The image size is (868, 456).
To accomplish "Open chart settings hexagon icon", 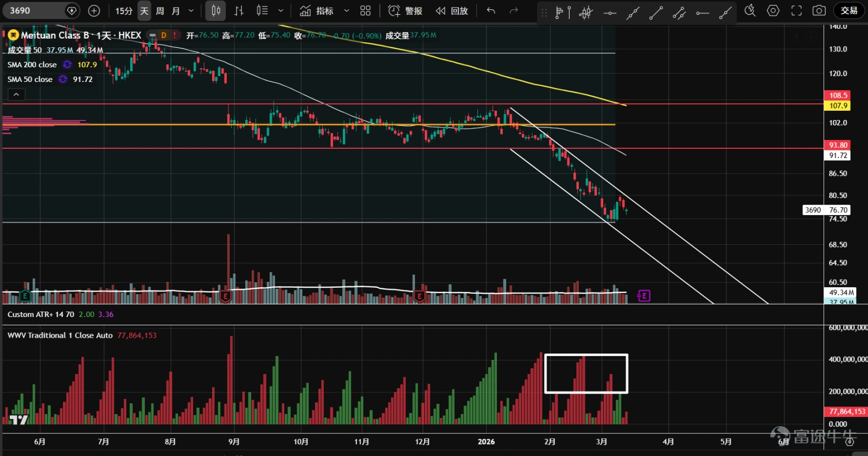I will [773, 10].
